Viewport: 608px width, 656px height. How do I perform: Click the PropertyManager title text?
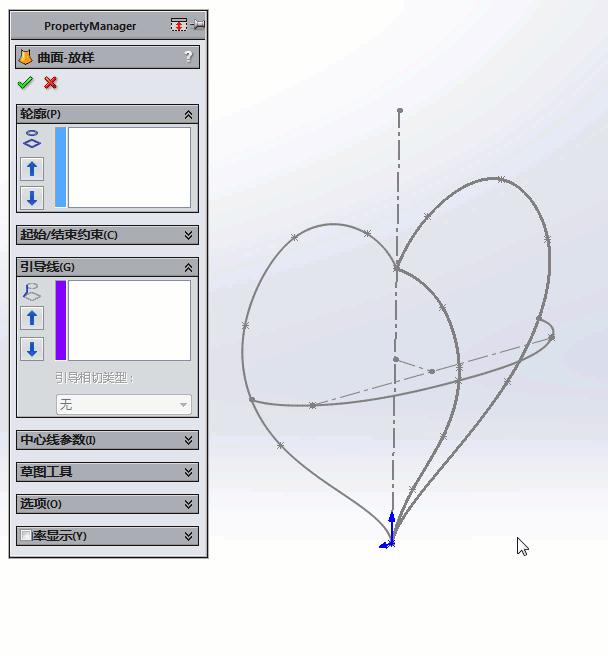click(90, 26)
